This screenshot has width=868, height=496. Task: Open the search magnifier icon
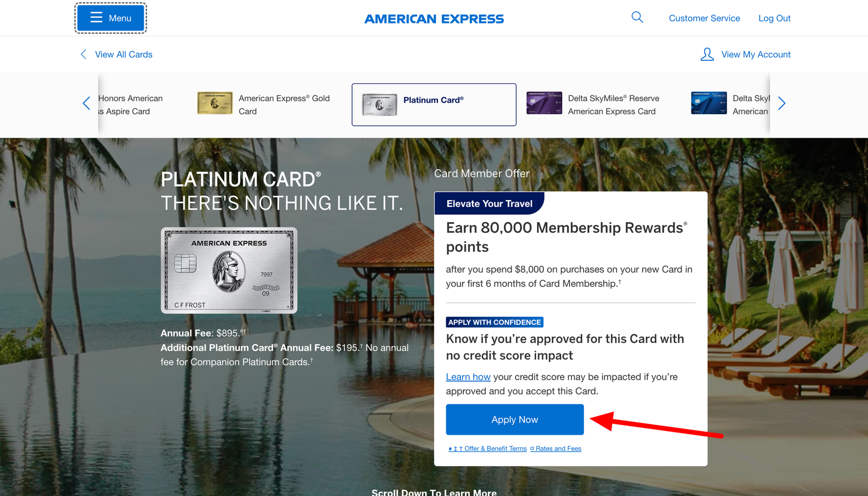(x=637, y=17)
